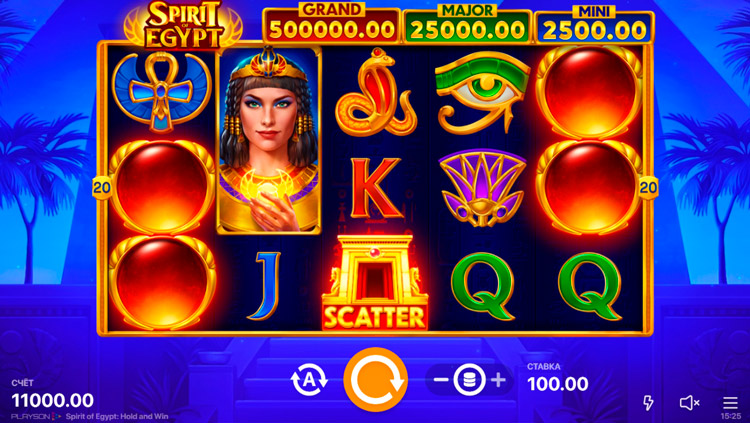Select the golden cobra symbol

coord(375,92)
